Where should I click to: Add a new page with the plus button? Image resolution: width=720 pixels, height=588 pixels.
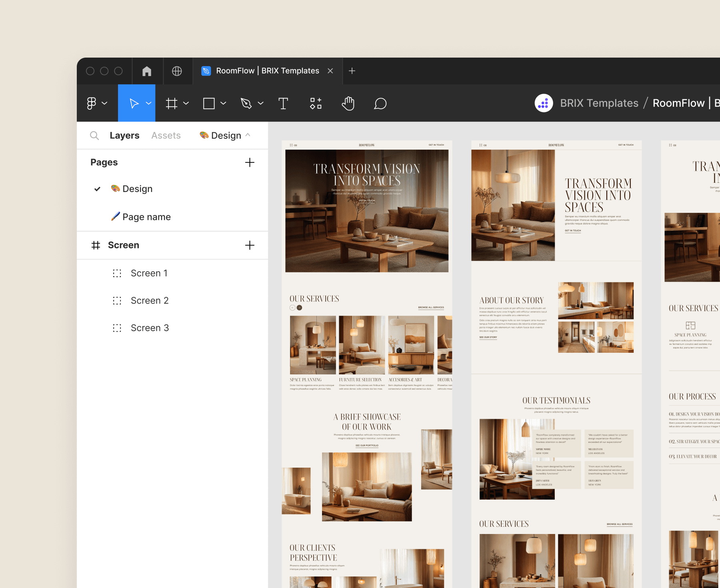(250, 162)
